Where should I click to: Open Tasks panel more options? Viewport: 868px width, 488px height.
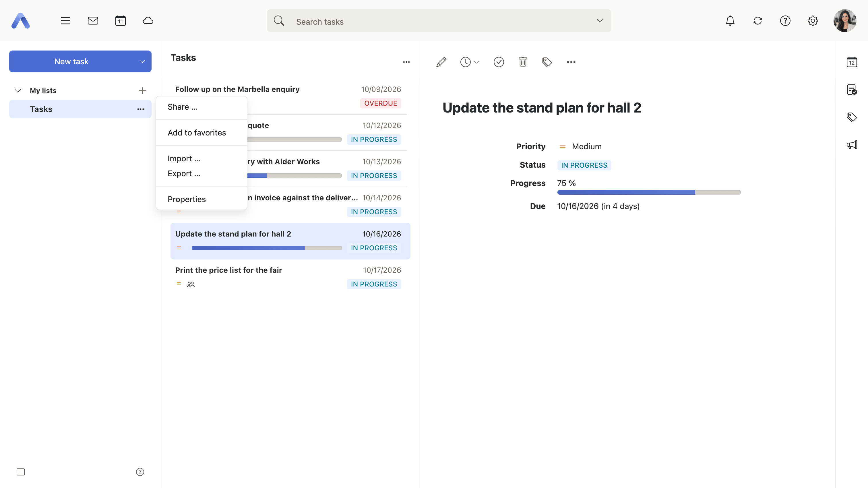pyautogui.click(x=406, y=62)
